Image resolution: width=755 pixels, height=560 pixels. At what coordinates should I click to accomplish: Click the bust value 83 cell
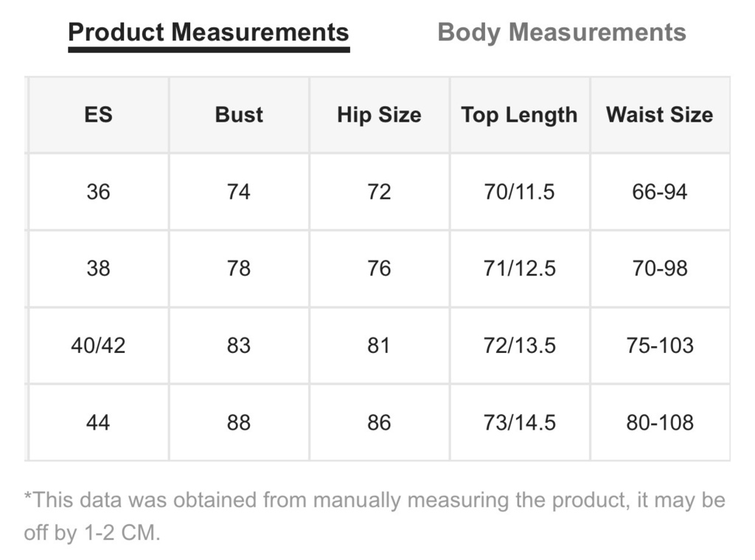tap(239, 346)
